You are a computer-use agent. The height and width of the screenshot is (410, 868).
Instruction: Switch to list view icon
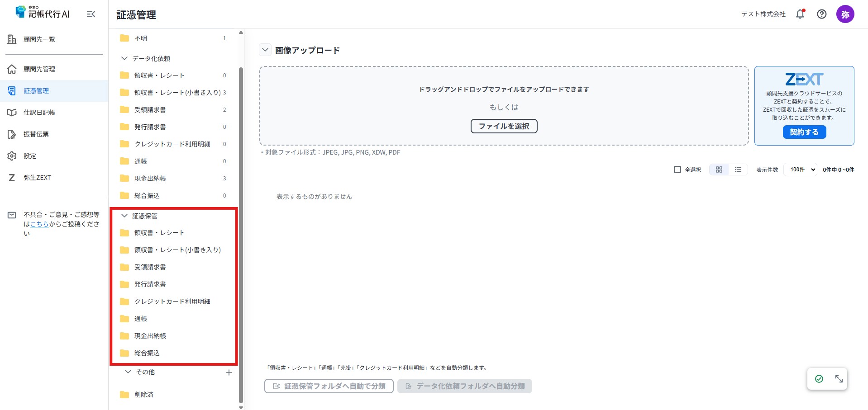(x=738, y=170)
